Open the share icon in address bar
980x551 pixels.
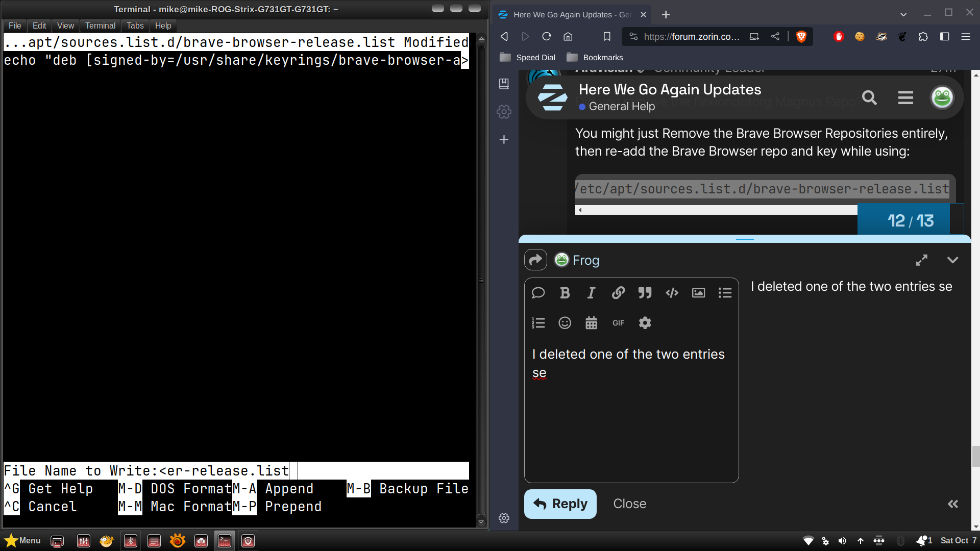click(x=775, y=36)
